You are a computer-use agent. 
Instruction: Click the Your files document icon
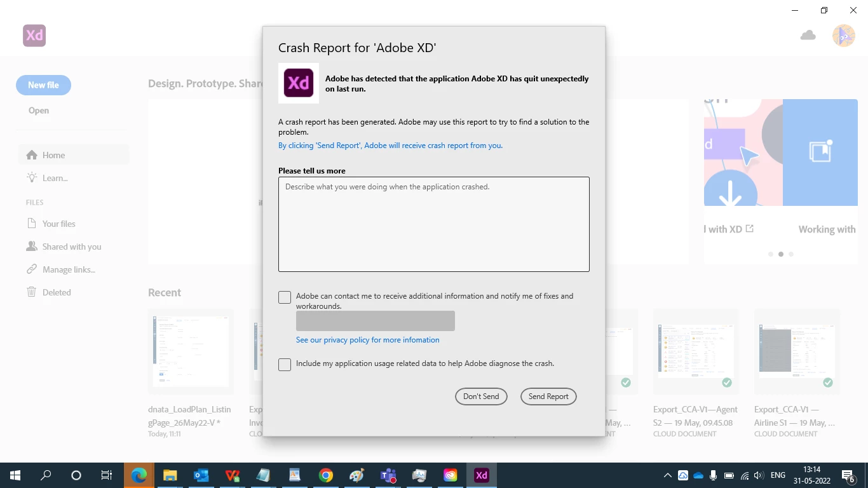[x=32, y=224]
